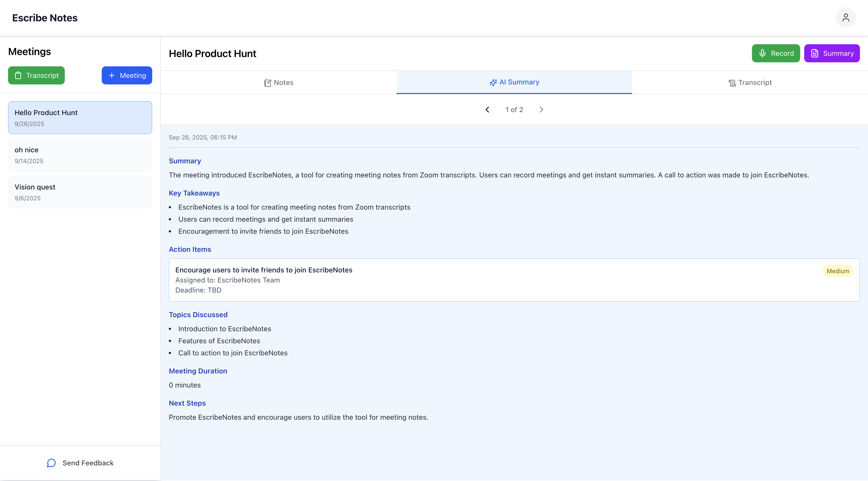Screen dimensions: 868x481
Task: Click the microphone icon on Record
Action: pyautogui.click(x=762, y=53)
